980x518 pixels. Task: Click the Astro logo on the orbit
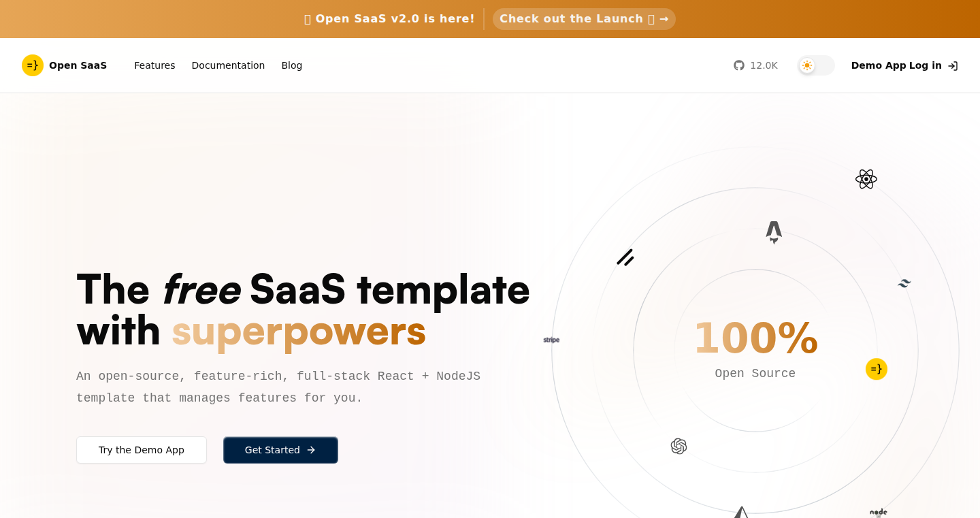pos(774,232)
